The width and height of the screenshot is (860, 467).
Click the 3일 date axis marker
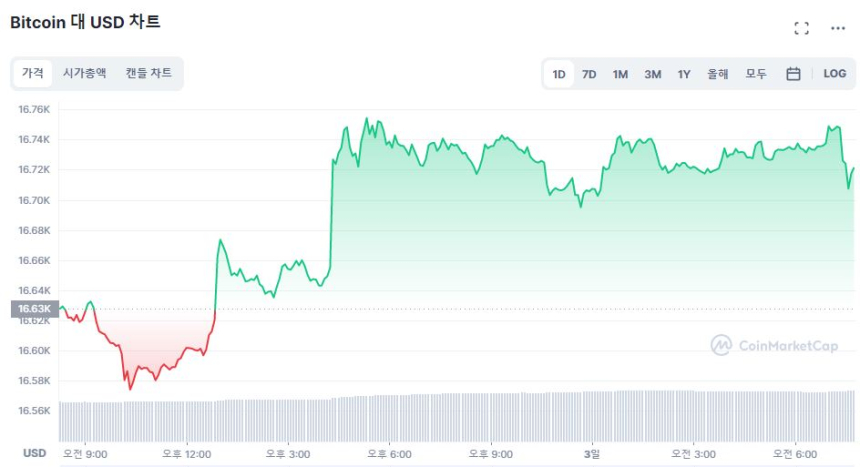coord(592,454)
